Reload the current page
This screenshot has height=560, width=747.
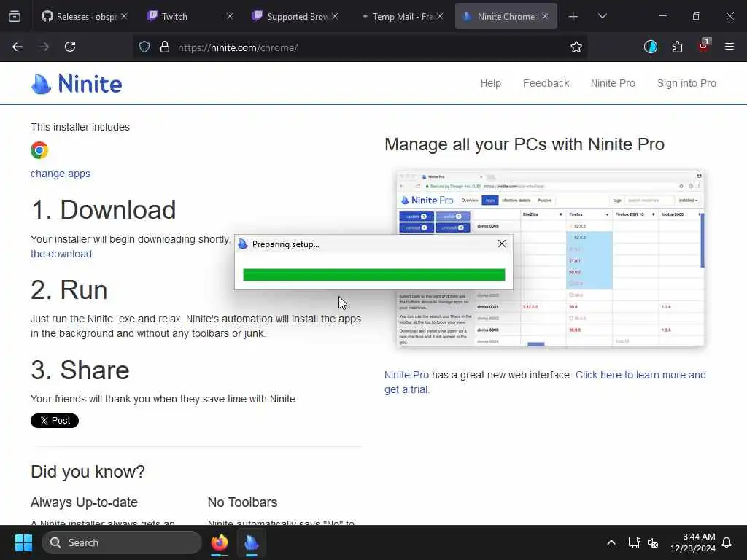[x=70, y=47]
